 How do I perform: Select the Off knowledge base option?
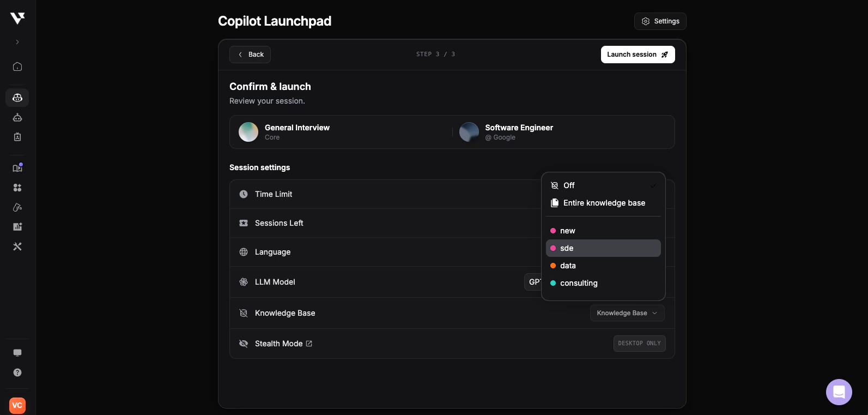[x=569, y=185]
